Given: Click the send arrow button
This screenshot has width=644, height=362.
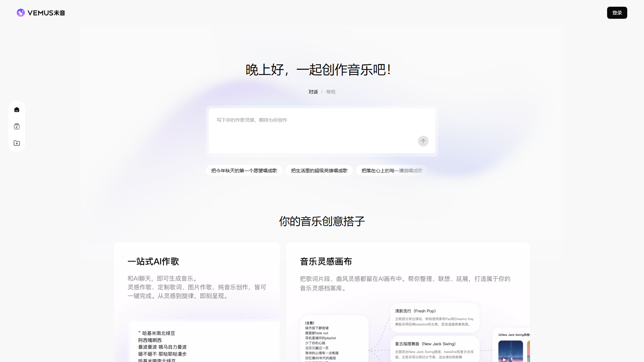Looking at the screenshot, I should point(423,141).
